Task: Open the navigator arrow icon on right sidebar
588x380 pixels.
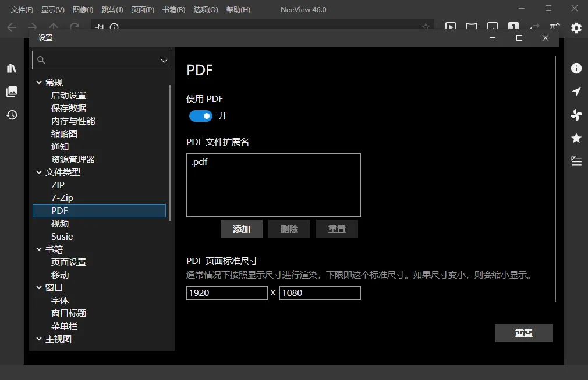Action: pyautogui.click(x=576, y=92)
